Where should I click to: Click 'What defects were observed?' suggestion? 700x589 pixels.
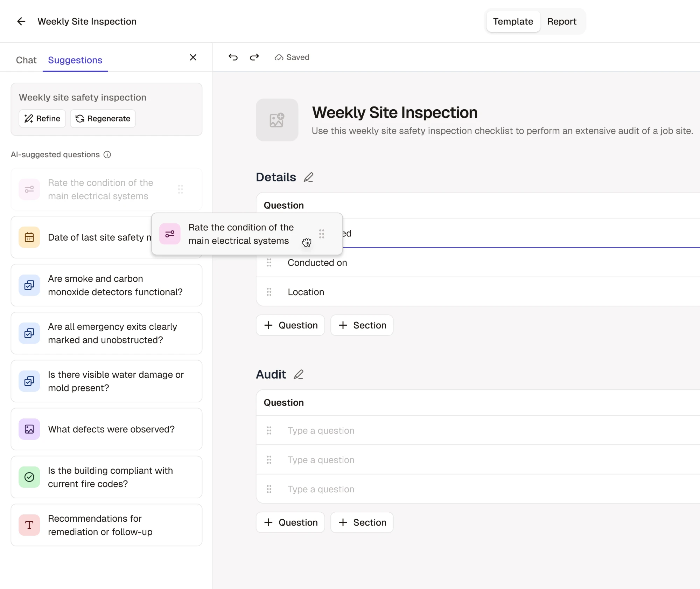[x=106, y=429]
